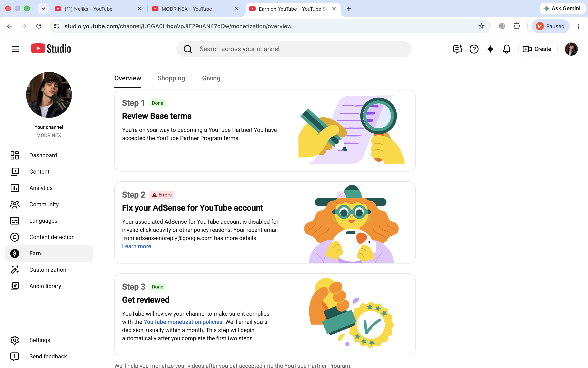Open a new browser tab
The height and width of the screenshot is (368, 588).
(x=349, y=9)
